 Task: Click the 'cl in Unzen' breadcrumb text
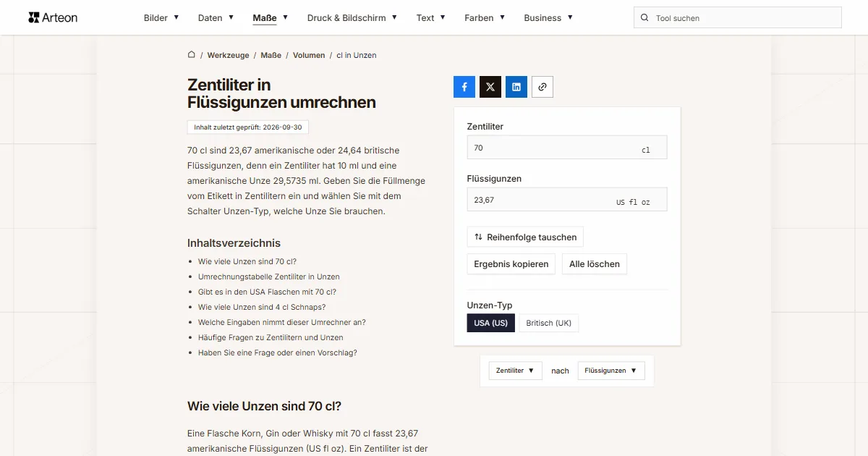click(357, 55)
